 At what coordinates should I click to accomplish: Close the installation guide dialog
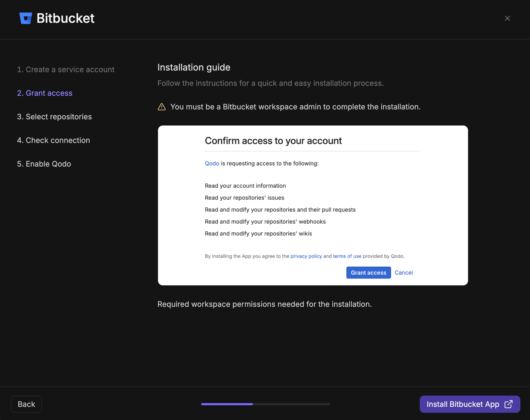(507, 18)
